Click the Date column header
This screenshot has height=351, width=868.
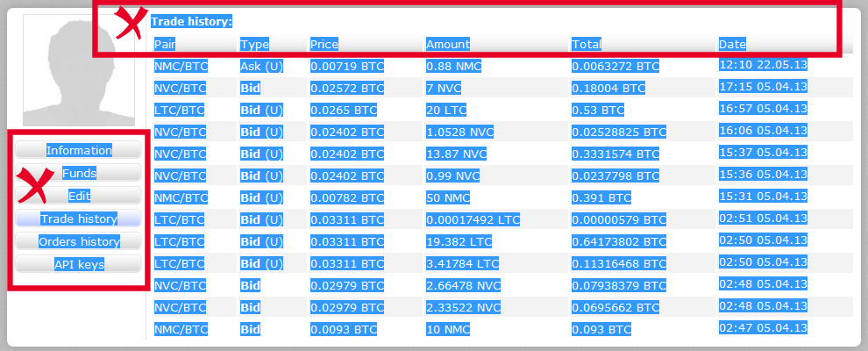click(x=732, y=44)
